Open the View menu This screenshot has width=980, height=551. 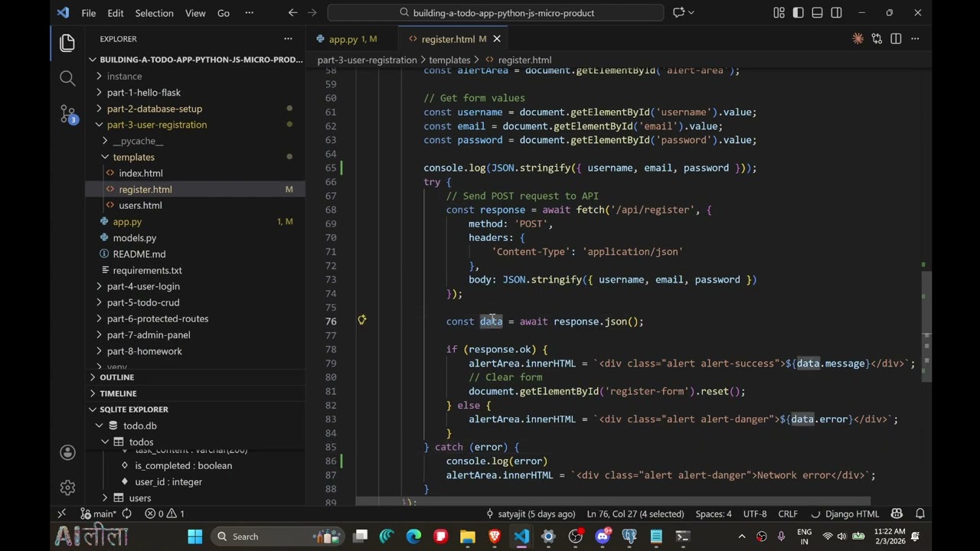point(195,13)
